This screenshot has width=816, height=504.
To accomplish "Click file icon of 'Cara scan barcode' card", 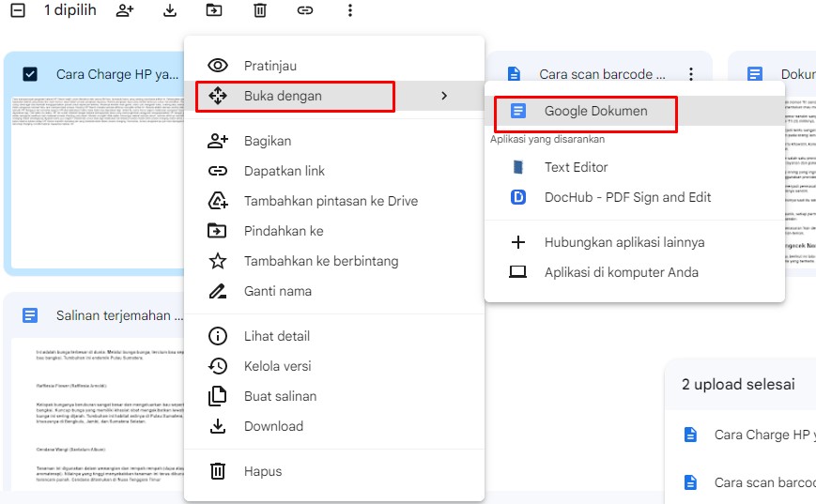I will (515, 74).
